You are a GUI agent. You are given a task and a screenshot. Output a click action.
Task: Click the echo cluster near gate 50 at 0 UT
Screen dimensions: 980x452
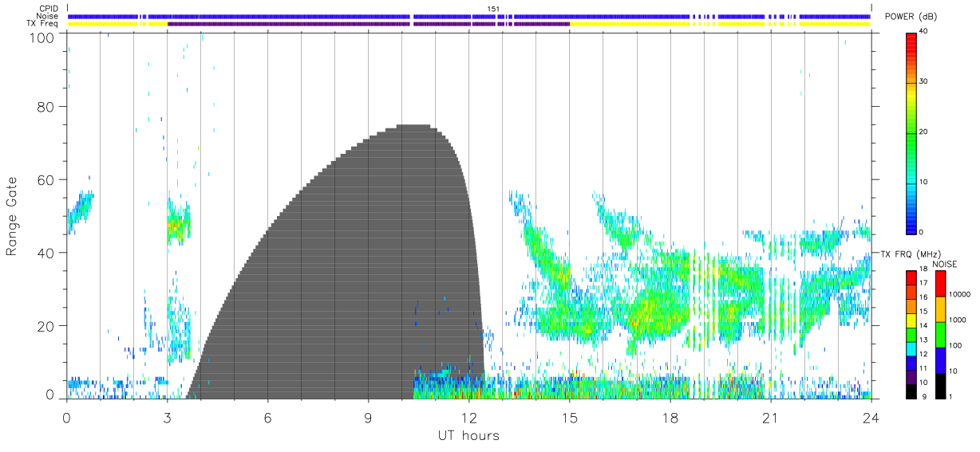coord(80,211)
